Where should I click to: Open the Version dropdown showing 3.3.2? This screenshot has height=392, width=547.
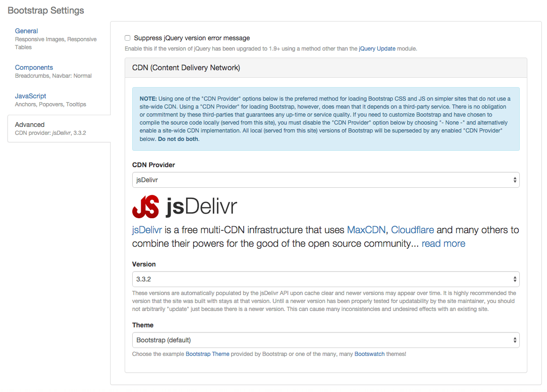pos(326,280)
